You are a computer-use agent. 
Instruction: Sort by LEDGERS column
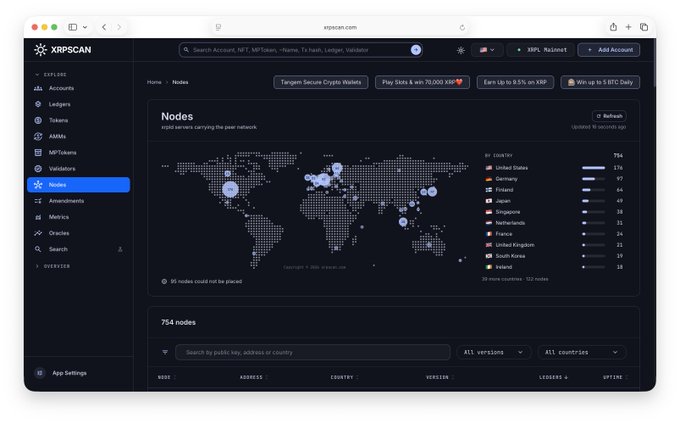coord(553,377)
